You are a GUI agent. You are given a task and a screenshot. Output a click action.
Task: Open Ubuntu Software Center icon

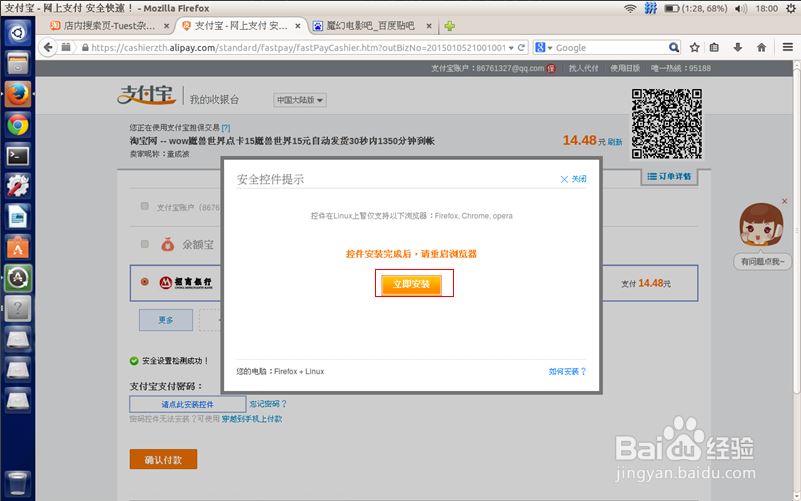pos(18,248)
